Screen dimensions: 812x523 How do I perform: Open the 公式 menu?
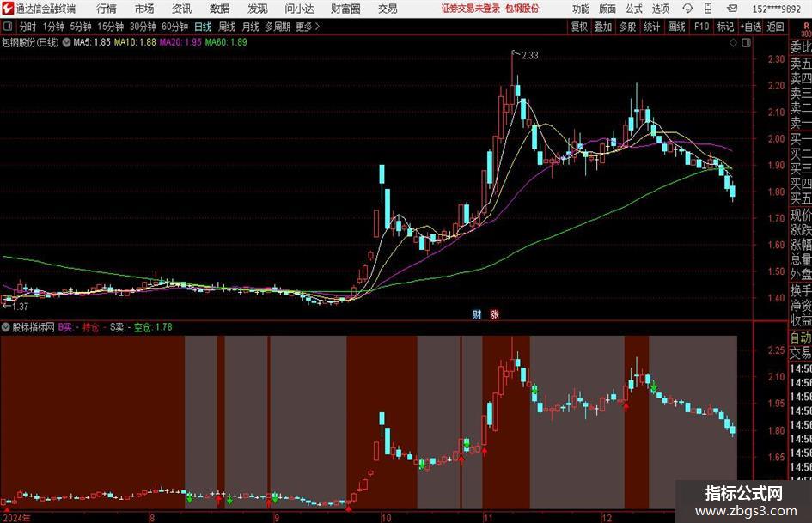point(634,9)
